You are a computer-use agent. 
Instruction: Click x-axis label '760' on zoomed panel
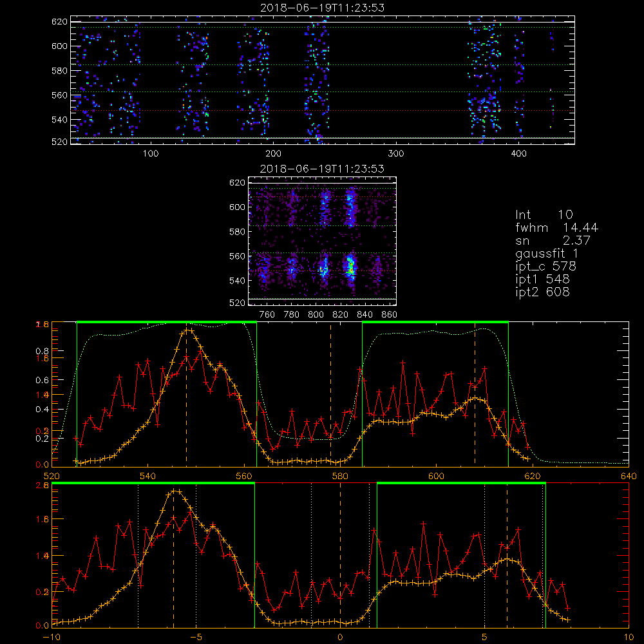pyautogui.click(x=267, y=315)
